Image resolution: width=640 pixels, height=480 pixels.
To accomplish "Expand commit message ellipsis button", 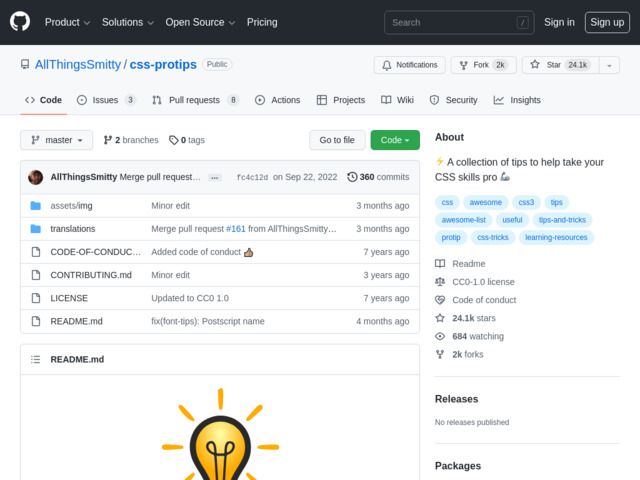I will click(x=215, y=178).
